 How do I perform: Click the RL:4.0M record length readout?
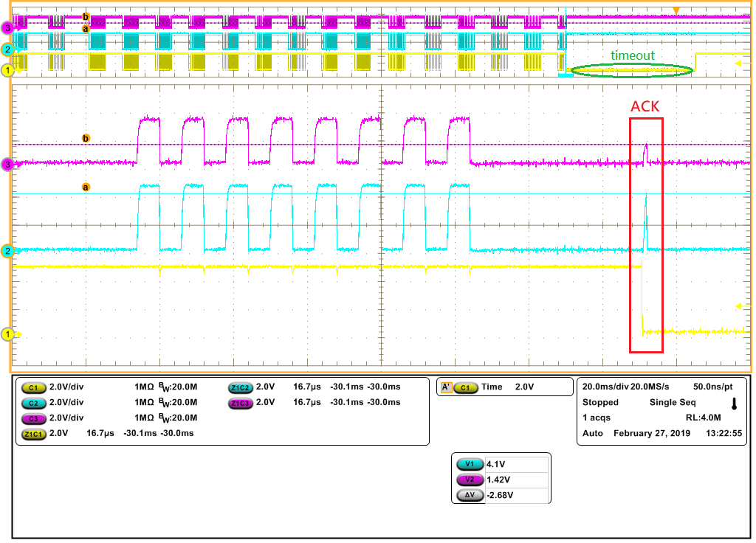click(704, 418)
